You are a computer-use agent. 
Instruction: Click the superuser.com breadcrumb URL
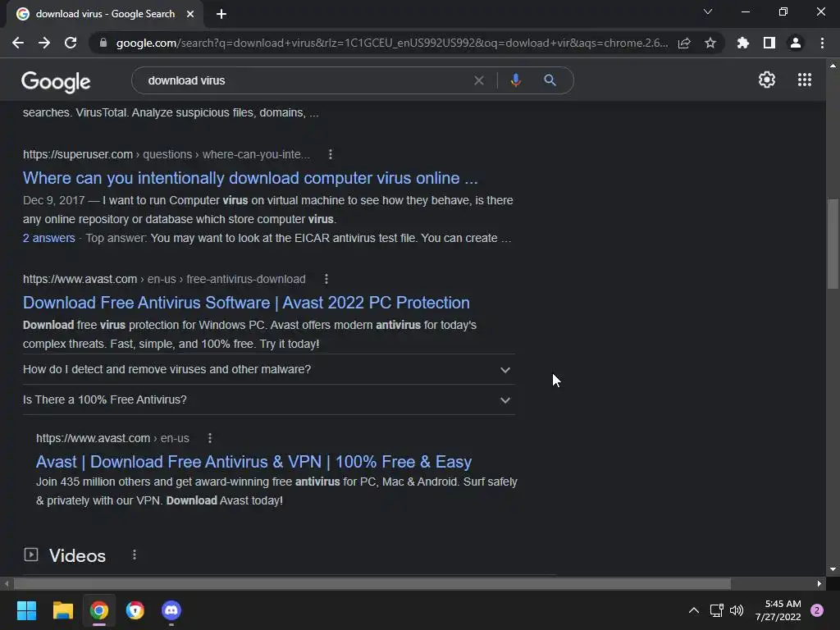tap(167, 154)
